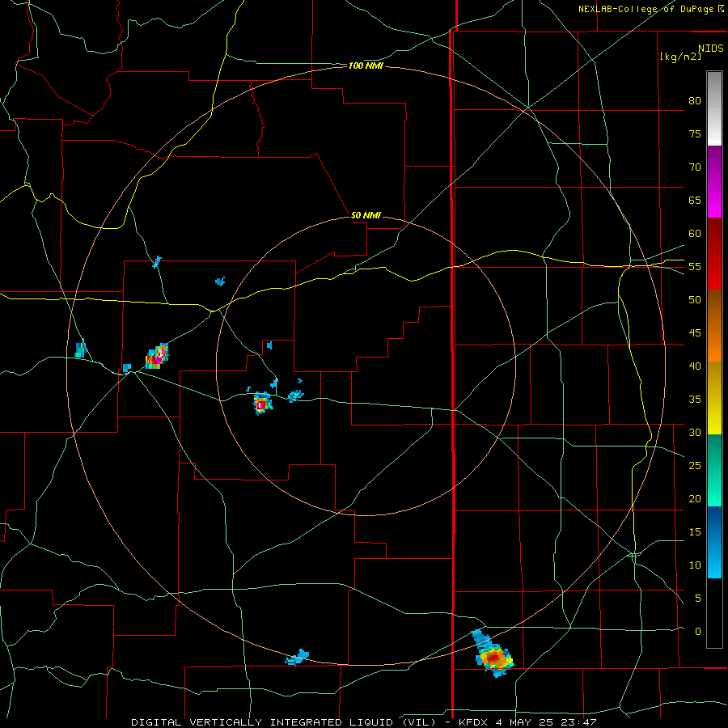Select the NIDS label
728x728 pixels.
(x=710, y=49)
